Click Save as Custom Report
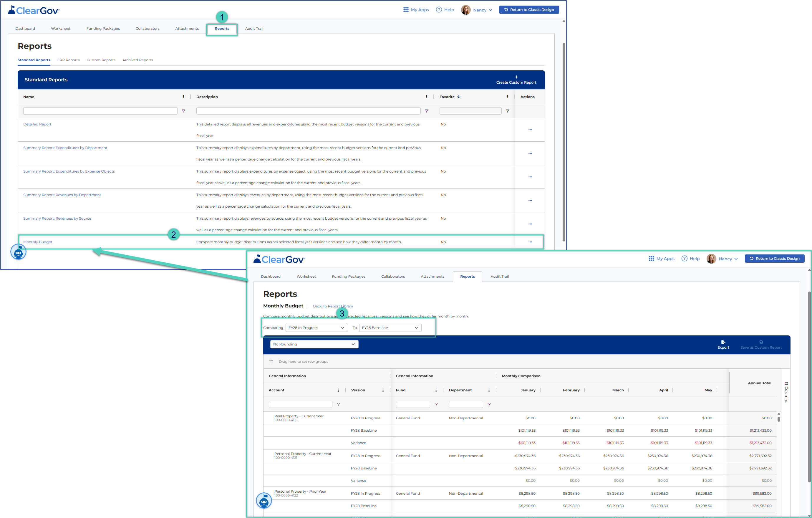812x518 pixels. point(761,345)
